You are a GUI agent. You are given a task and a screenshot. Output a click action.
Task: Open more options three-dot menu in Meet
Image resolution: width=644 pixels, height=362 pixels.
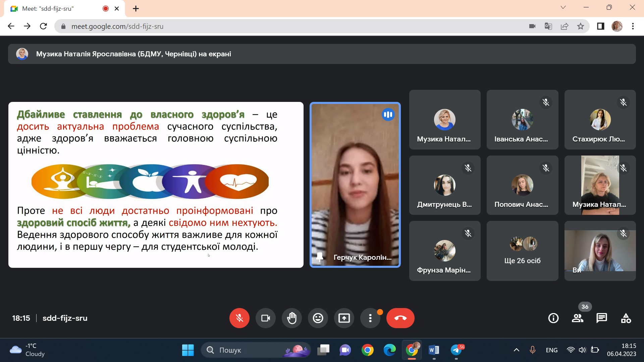[x=370, y=318]
